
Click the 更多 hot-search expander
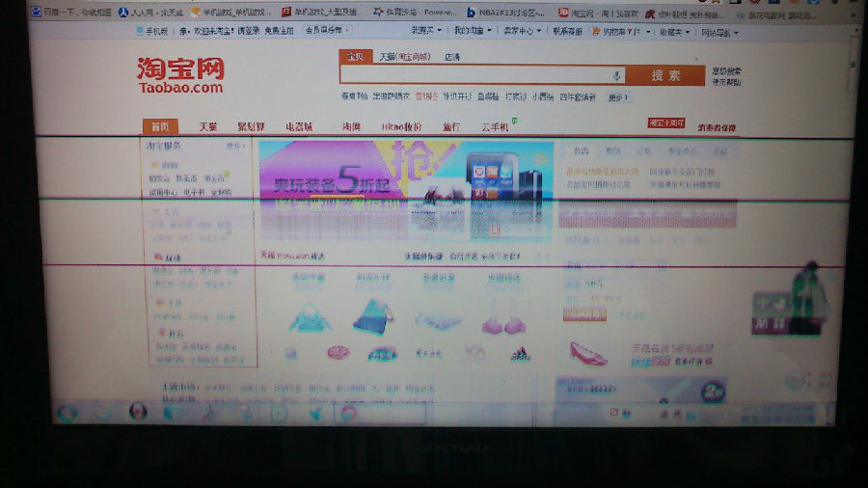tap(617, 97)
